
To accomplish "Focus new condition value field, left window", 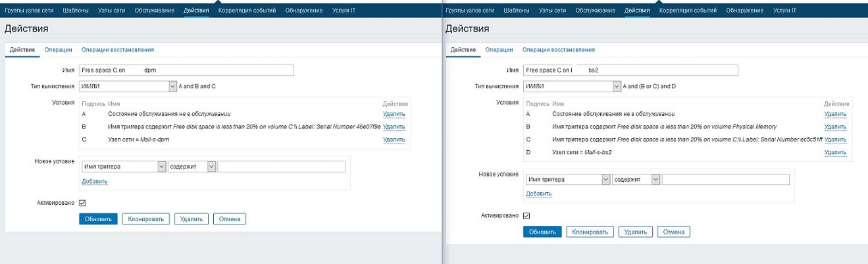I will pos(282,167).
